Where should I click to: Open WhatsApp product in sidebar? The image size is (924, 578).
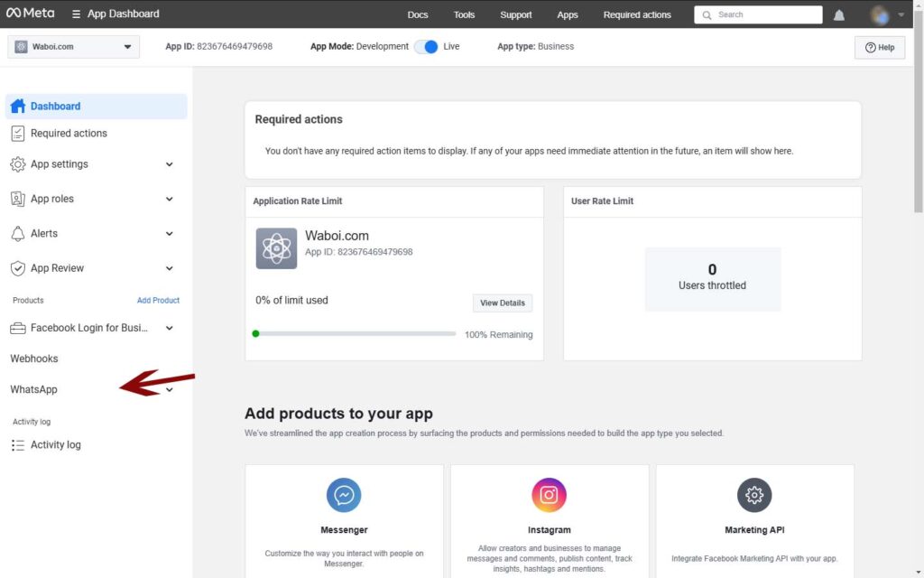(33, 389)
